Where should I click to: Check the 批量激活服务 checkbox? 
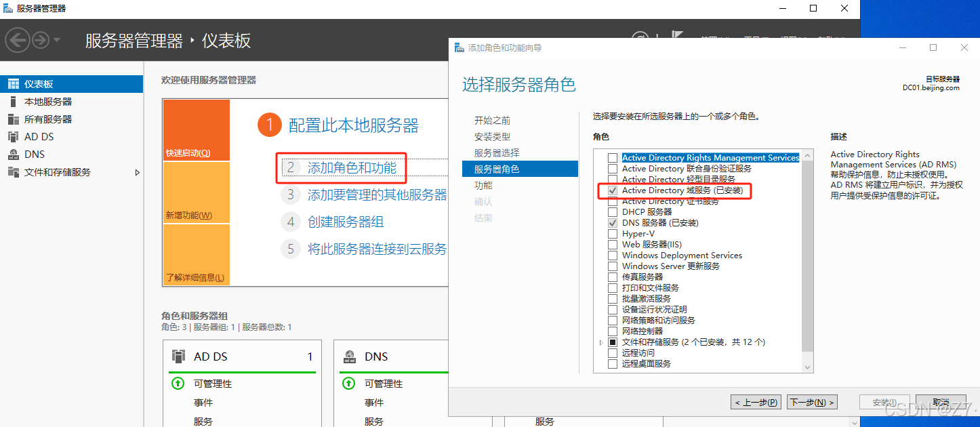coord(613,299)
